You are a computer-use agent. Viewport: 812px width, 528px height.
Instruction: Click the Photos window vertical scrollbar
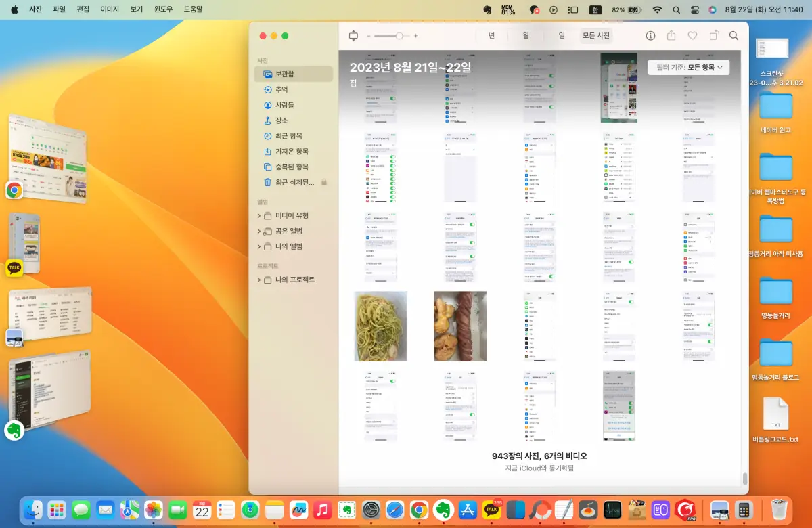click(745, 479)
